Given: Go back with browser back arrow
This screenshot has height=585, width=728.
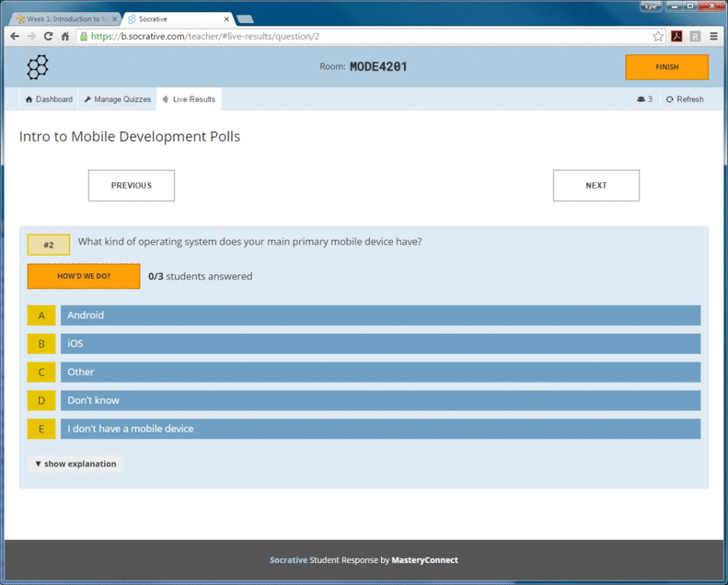Looking at the screenshot, I should point(15,36).
